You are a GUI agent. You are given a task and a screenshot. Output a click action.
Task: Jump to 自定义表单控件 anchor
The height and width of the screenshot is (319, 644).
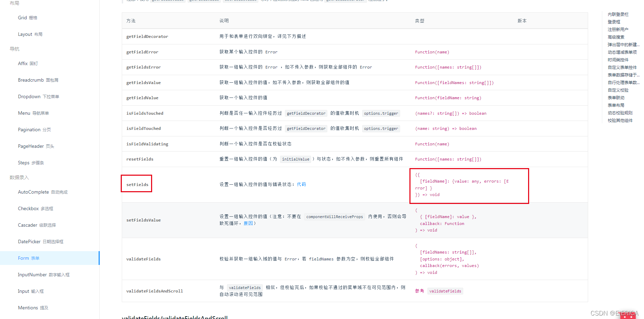[x=622, y=67]
